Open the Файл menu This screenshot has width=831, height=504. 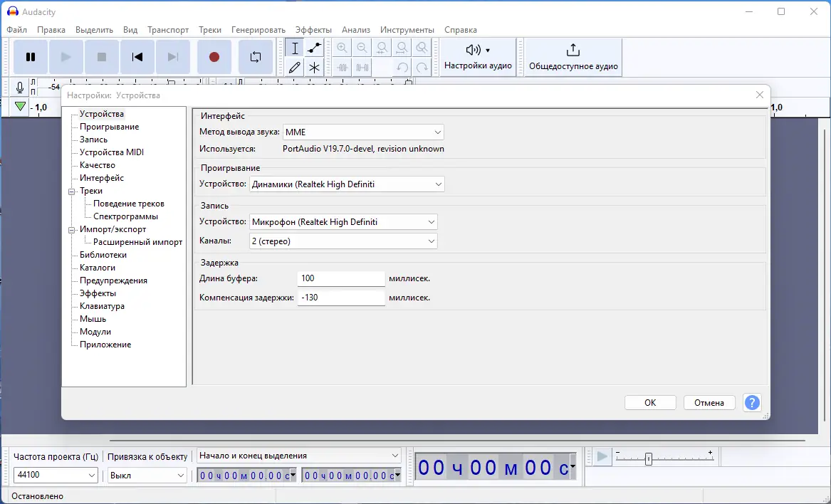click(x=17, y=30)
